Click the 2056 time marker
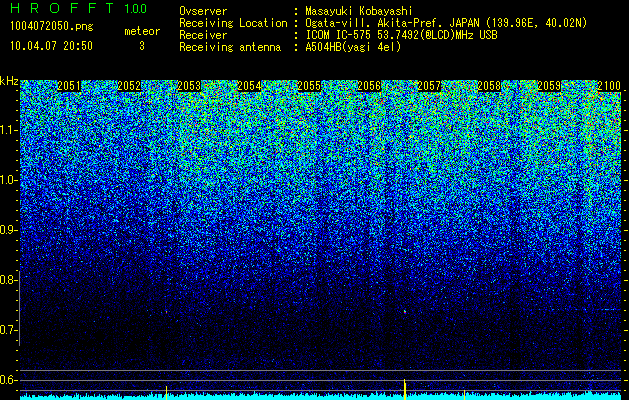Image resolution: width=629 pixels, height=400 pixels. [369, 86]
